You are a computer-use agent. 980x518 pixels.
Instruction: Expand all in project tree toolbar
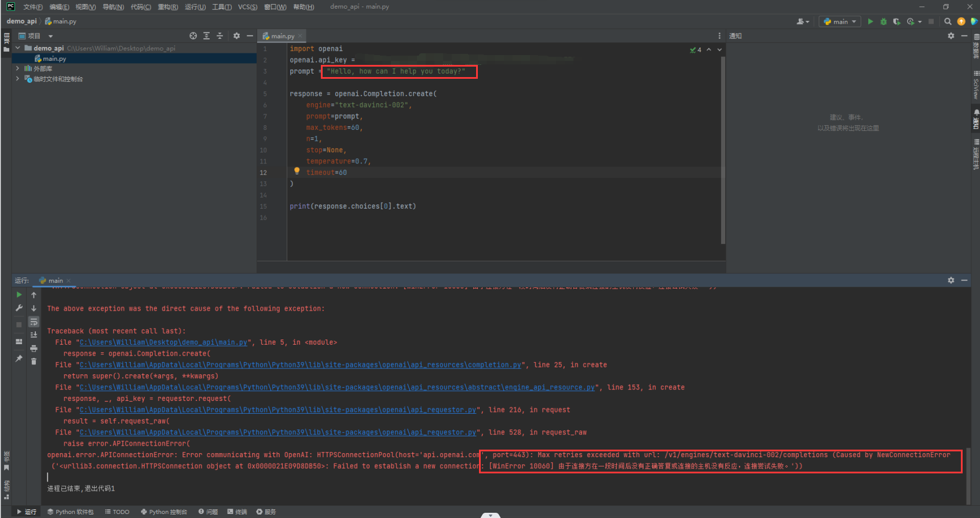(206, 36)
